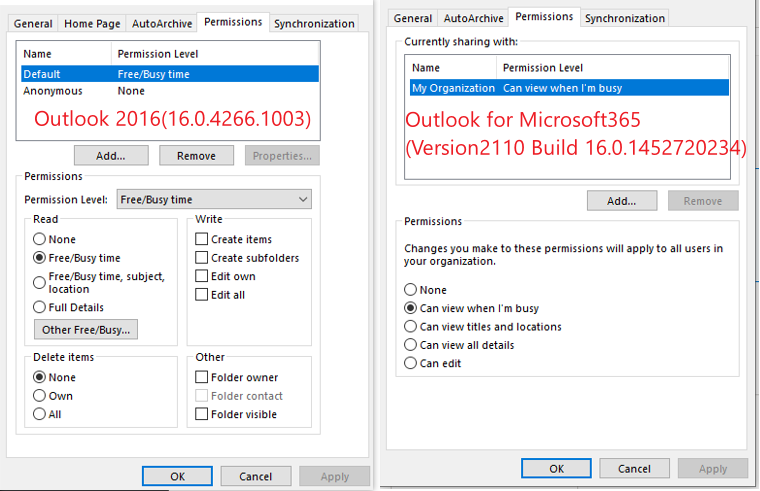Select the My Organization sharing row
Screen dimensions: 760x491
coord(569,88)
